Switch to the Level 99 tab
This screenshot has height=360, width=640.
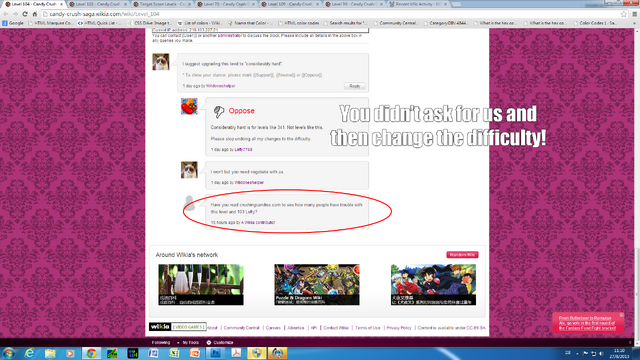(354, 4)
